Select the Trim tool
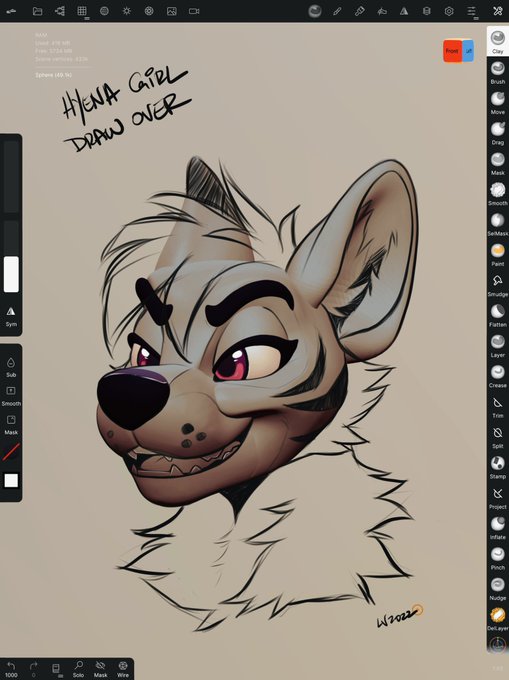This screenshot has width=509, height=680. [498, 405]
